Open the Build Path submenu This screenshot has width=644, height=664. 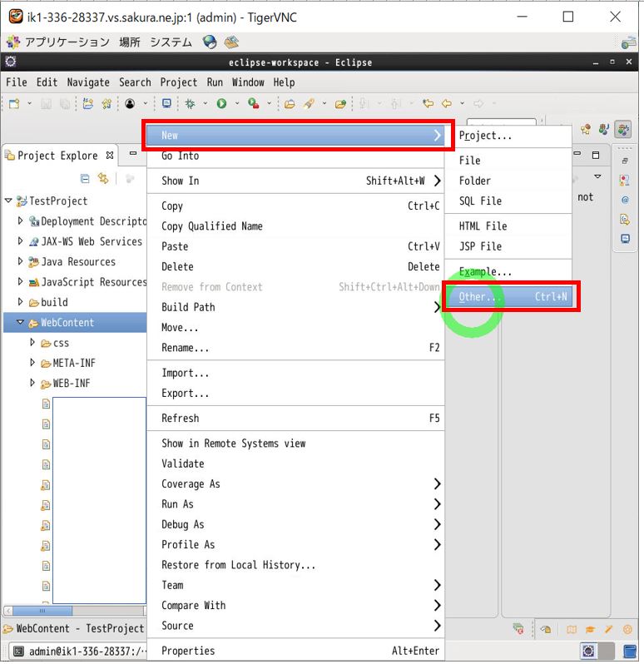click(295, 307)
